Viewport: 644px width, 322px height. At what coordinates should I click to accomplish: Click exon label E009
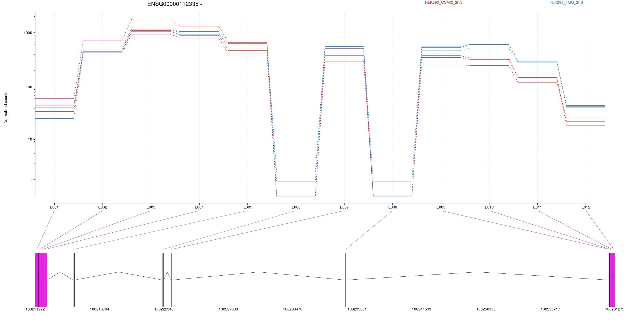(441, 207)
